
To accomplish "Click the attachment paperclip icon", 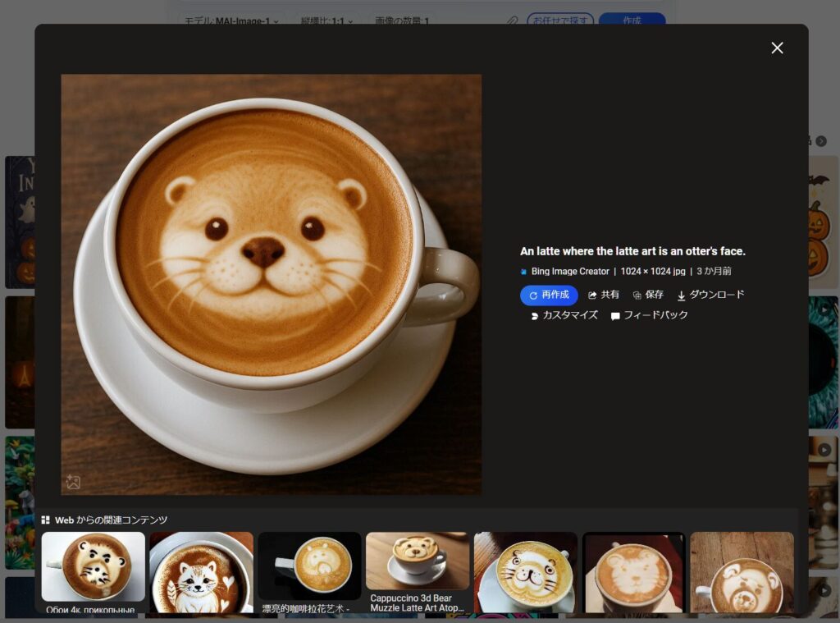I will (512, 21).
